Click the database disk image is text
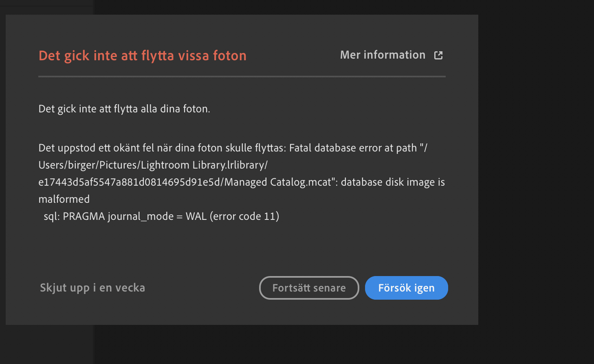 click(x=393, y=182)
